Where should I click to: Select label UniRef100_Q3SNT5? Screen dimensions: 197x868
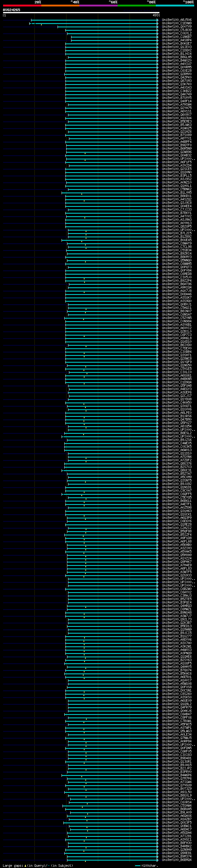click(176, 481)
